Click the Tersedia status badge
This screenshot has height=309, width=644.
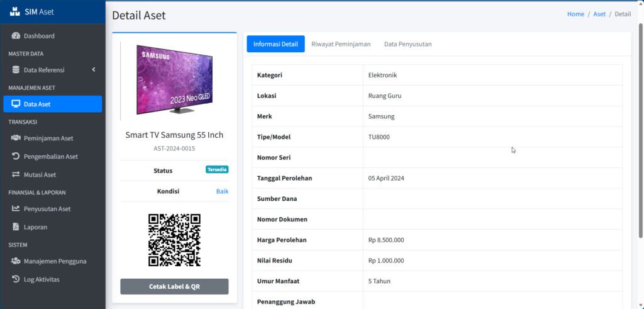pyautogui.click(x=217, y=169)
